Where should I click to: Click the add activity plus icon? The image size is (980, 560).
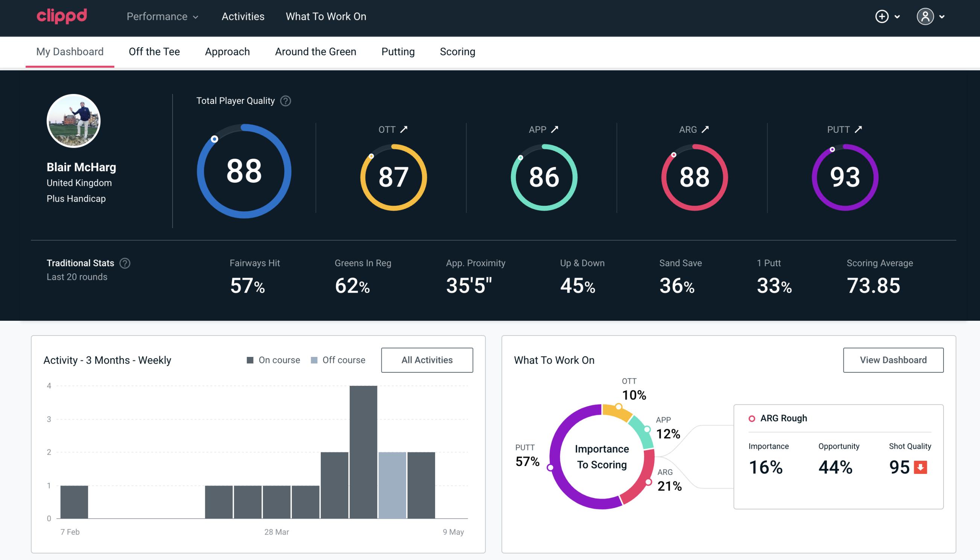882,16
